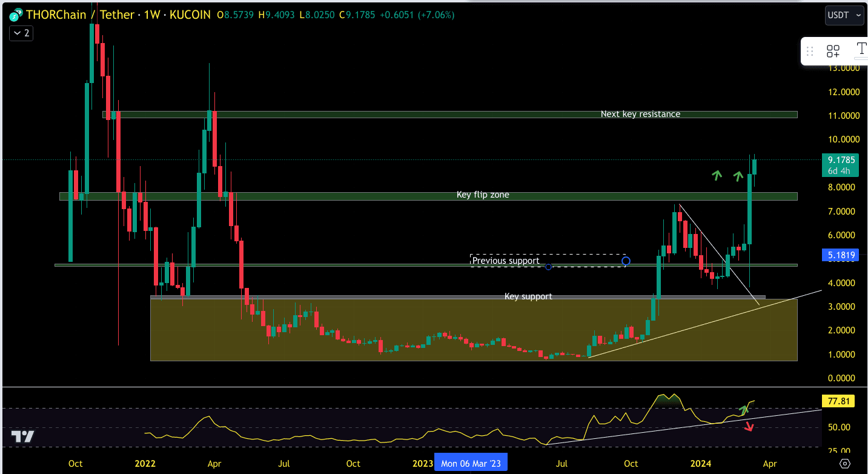Click the 10.0000 price axis label
868x474 pixels.
click(844, 139)
